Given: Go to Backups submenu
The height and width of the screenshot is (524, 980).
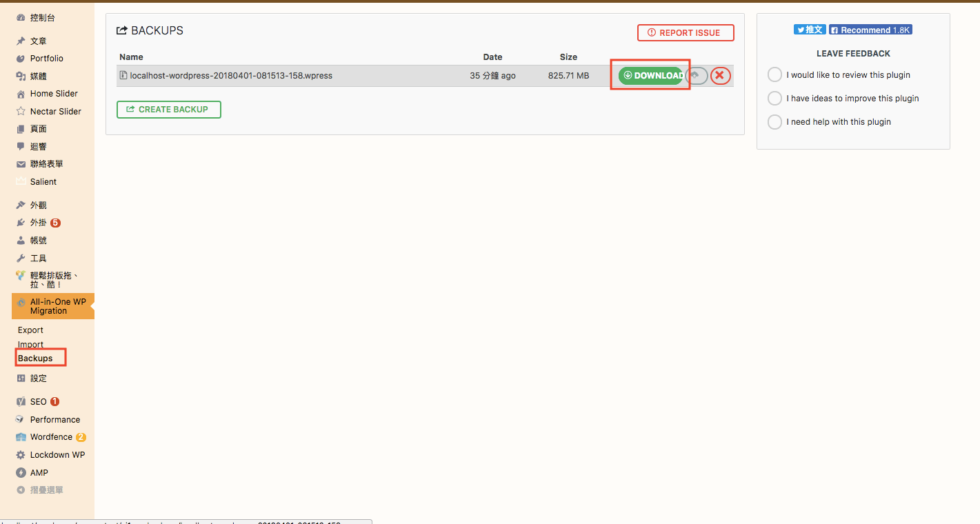Looking at the screenshot, I should pyautogui.click(x=35, y=359).
